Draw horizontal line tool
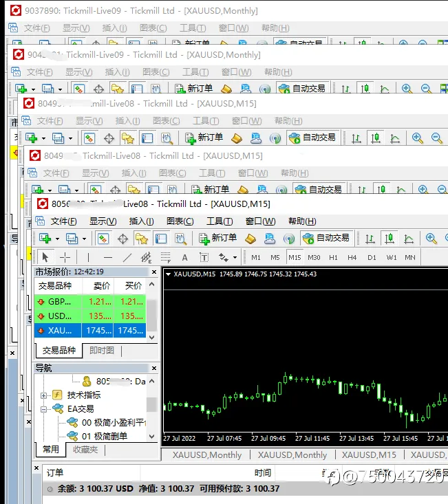The image size is (448, 504). coord(108,257)
